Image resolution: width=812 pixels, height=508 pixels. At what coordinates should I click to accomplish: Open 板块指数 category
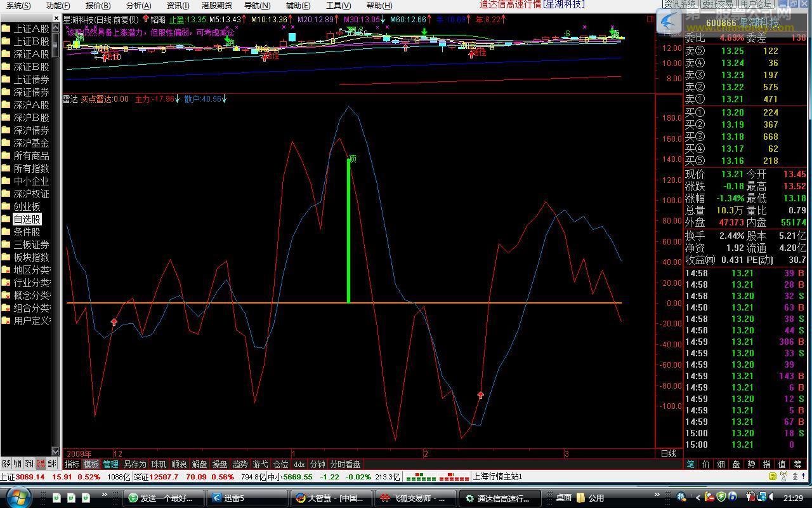coord(25,257)
